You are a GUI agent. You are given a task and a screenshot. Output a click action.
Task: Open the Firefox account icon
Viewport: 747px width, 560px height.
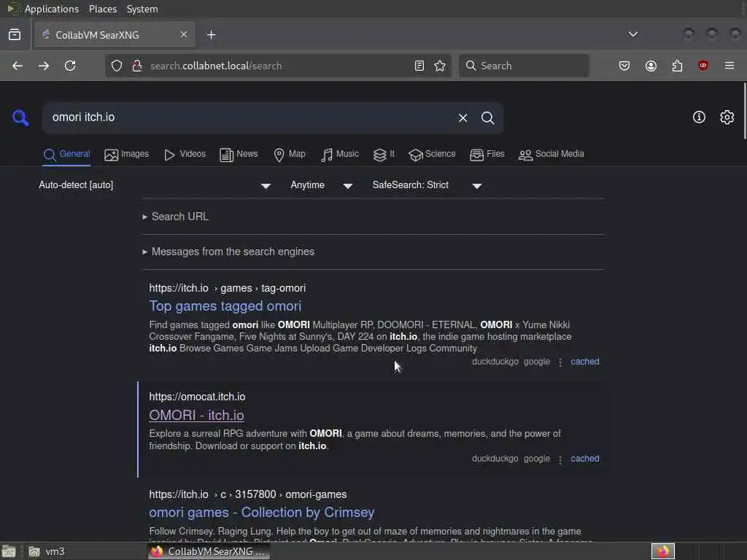click(x=651, y=66)
